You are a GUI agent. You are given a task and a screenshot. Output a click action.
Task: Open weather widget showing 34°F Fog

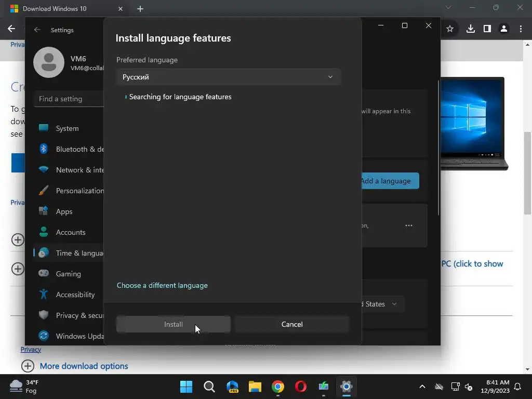pos(24,387)
